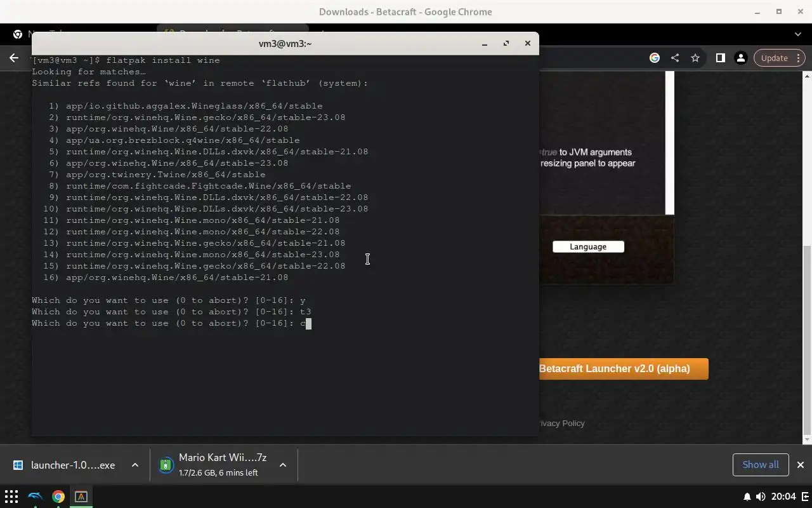Open the Privacy Policy link
Image resolution: width=812 pixels, height=508 pixels.
click(x=561, y=423)
